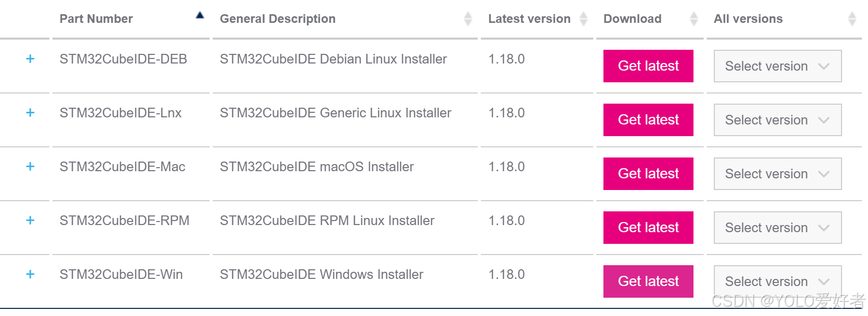Select the STM32CubeIDE-RPM part number cell
Viewport: 868px width, 316px height.
tap(124, 220)
